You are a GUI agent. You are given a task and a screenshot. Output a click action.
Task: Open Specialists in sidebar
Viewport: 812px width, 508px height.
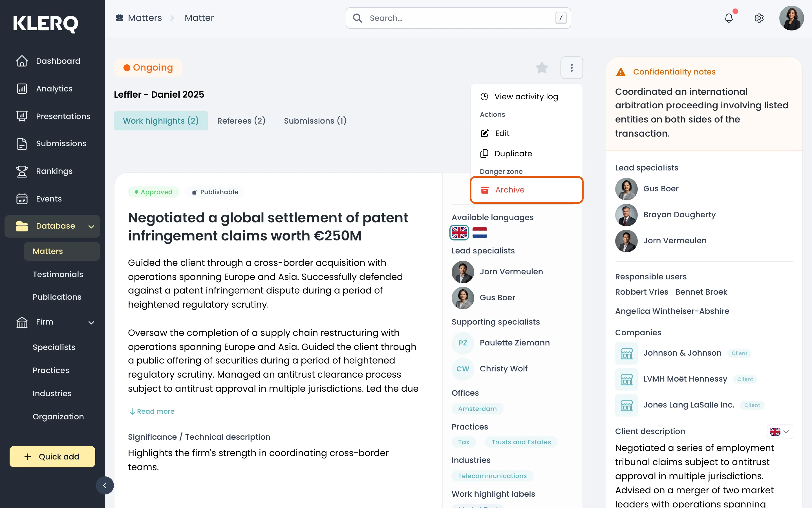pos(54,347)
